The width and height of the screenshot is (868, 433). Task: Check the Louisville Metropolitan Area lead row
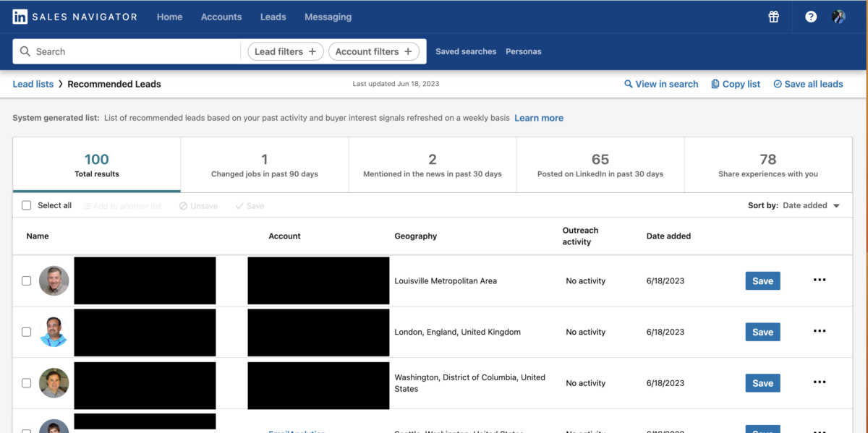click(x=27, y=280)
